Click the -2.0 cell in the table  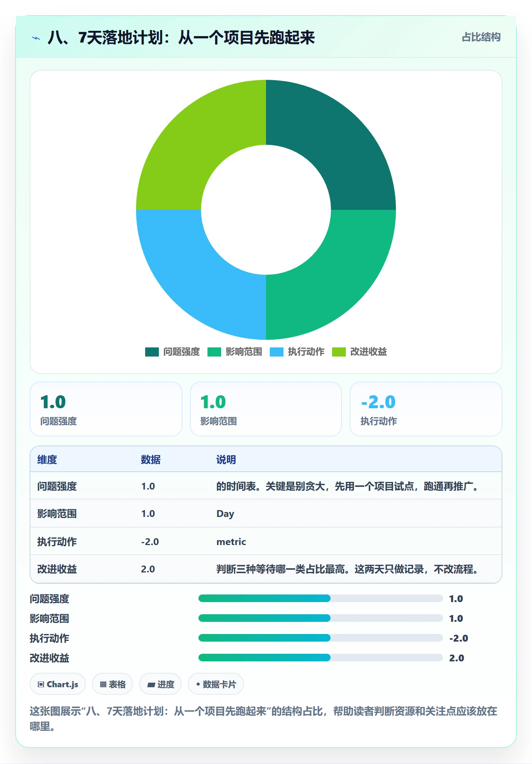pos(150,542)
